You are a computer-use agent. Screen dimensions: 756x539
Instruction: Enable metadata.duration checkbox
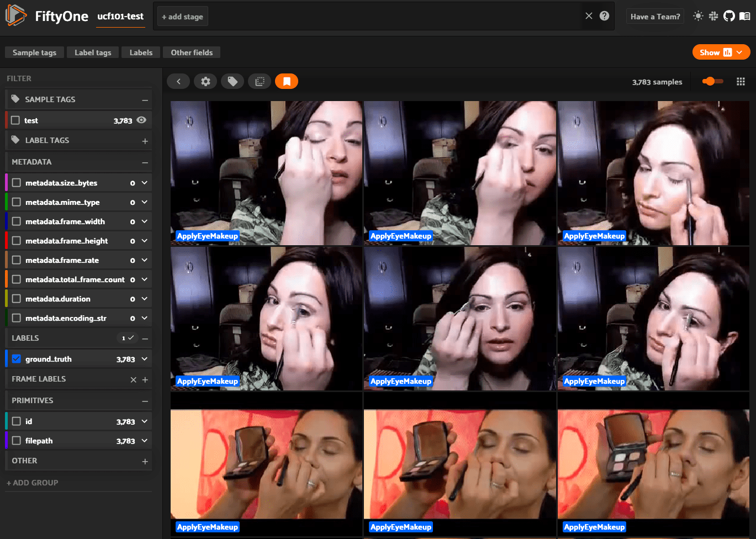(x=17, y=299)
